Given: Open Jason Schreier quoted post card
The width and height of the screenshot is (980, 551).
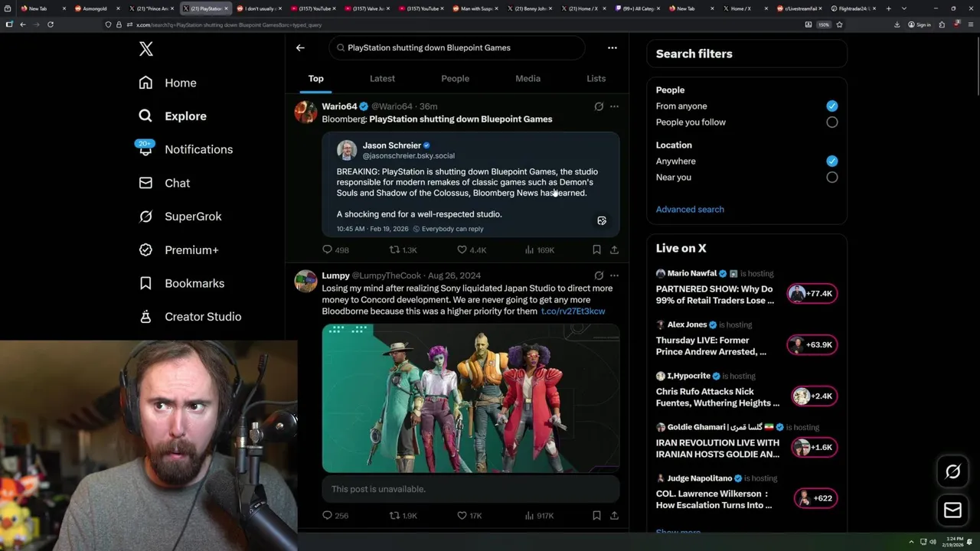Looking at the screenshot, I should click(470, 184).
